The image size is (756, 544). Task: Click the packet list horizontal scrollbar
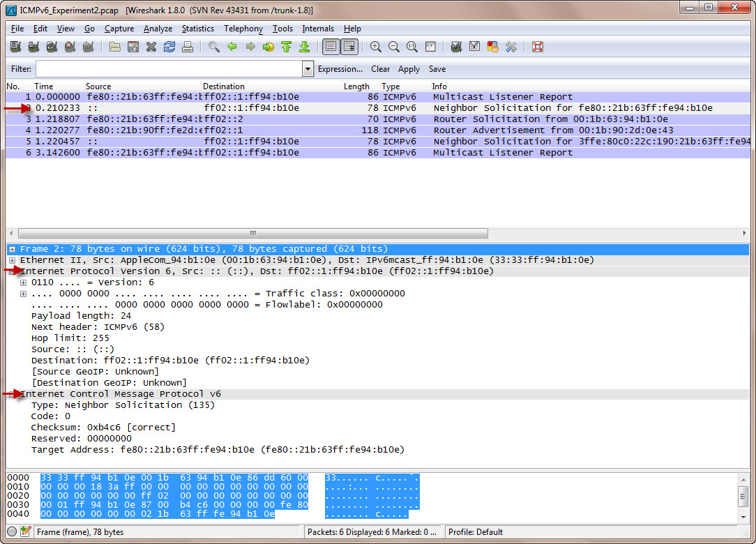coord(252,233)
